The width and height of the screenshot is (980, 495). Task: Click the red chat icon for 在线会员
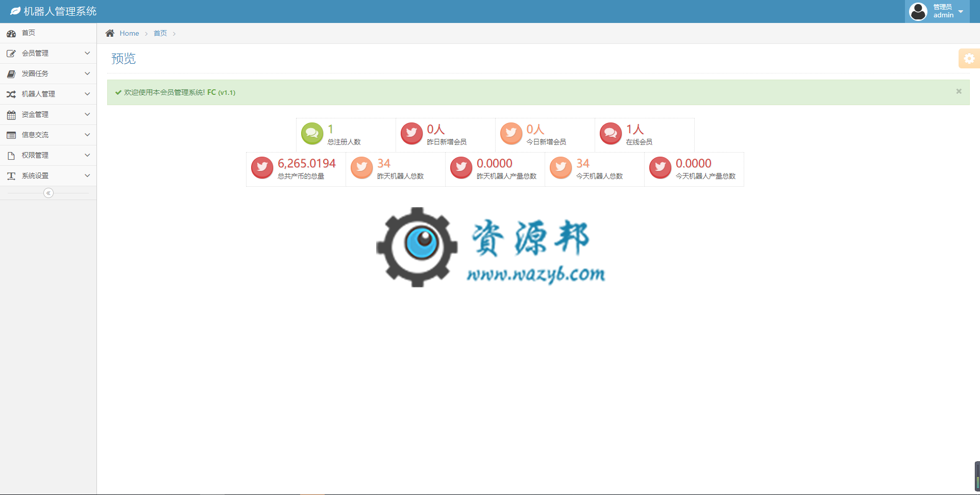(x=610, y=134)
